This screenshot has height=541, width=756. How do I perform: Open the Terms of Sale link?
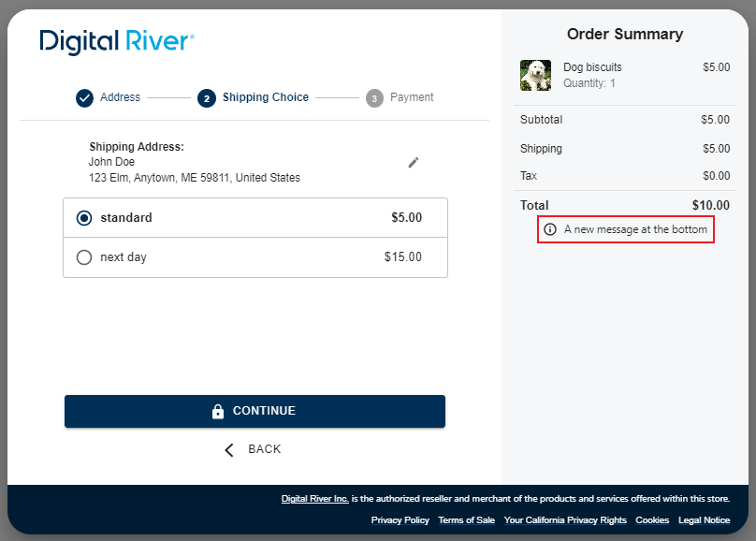coord(466,520)
